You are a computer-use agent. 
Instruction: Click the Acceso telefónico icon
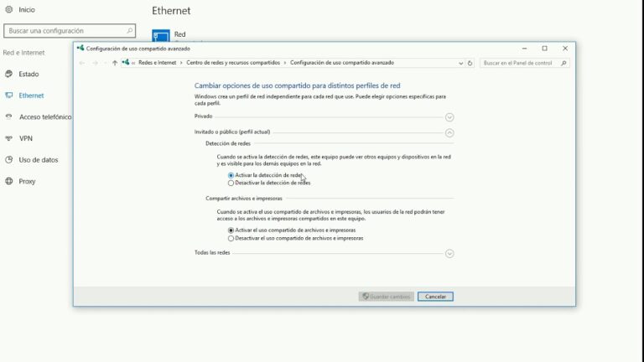click(9, 117)
